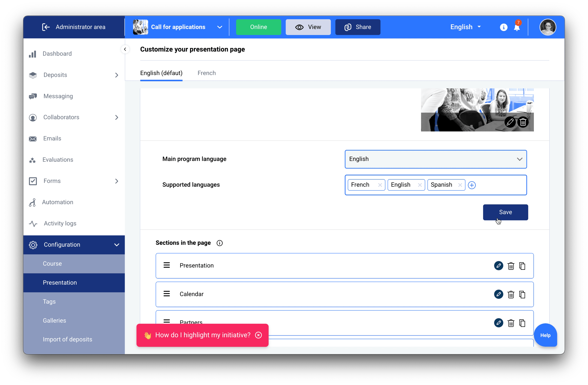Collapse the sidebar with arrow button

[x=125, y=49]
